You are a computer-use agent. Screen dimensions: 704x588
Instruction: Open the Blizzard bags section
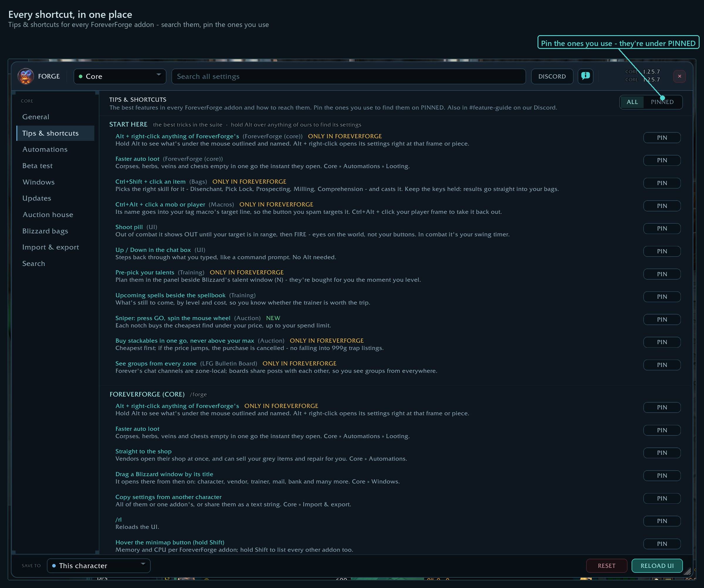pyautogui.click(x=55, y=231)
